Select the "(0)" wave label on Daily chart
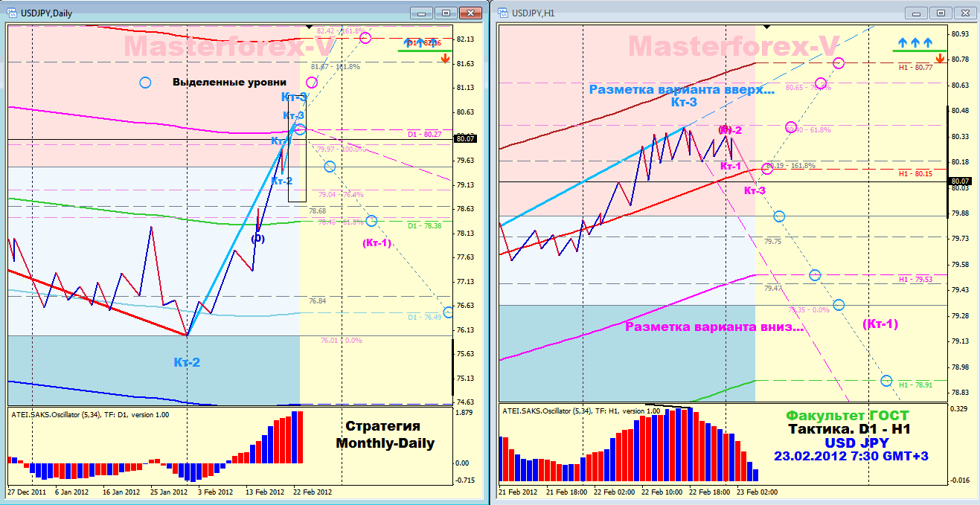The height and width of the screenshot is (505, 980). click(257, 239)
